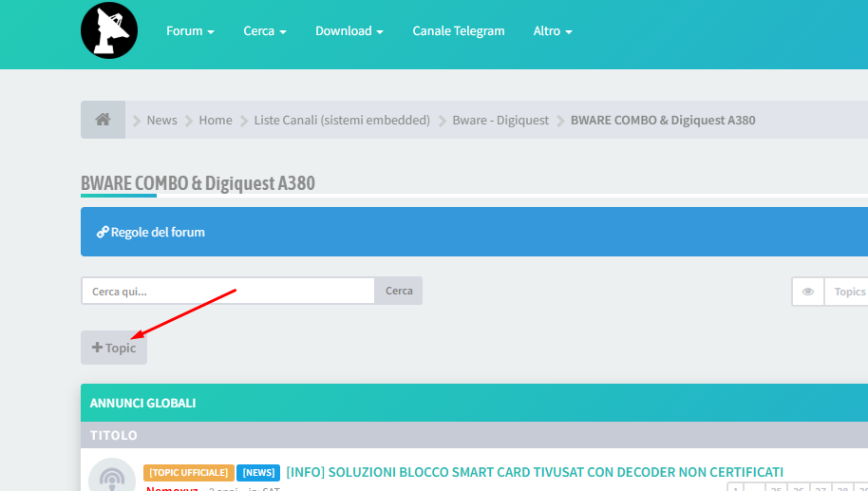Open the Forum dropdown menu
The image size is (868, 491).
click(x=190, y=31)
